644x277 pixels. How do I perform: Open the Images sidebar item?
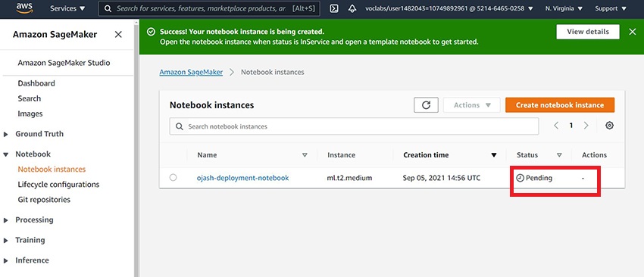pos(30,114)
